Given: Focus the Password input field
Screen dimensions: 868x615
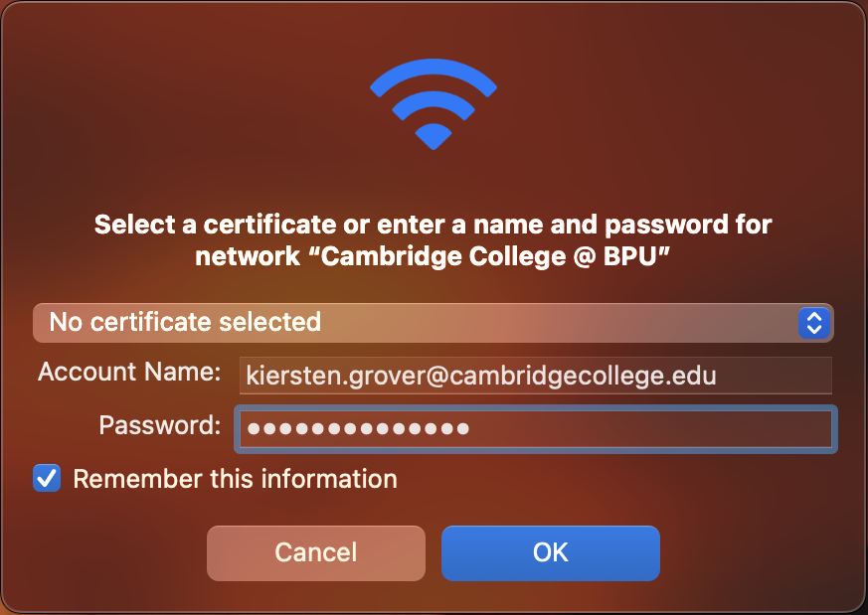Looking at the screenshot, I should [x=535, y=428].
